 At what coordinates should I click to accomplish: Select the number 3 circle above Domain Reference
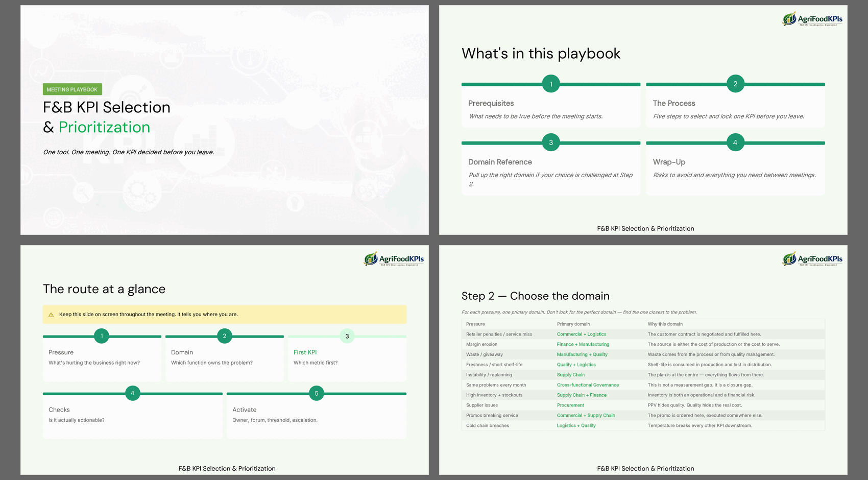[x=551, y=142]
